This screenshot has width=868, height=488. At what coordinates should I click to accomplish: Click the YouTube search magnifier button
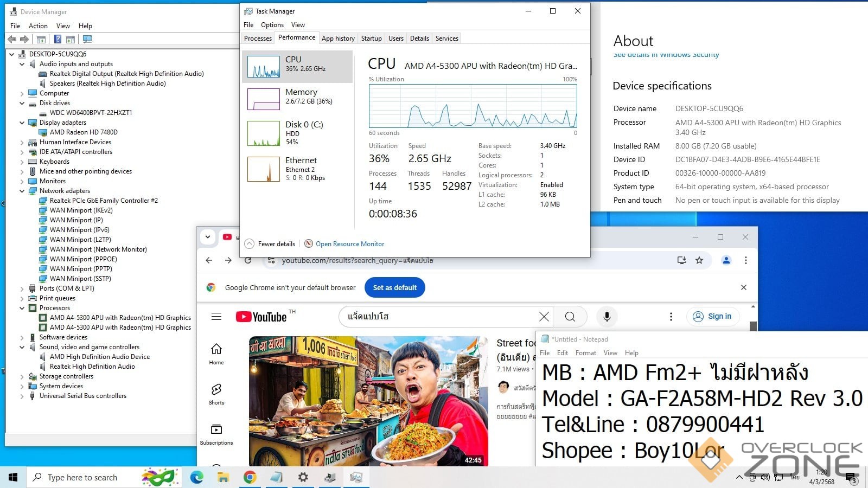pos(570,317)
